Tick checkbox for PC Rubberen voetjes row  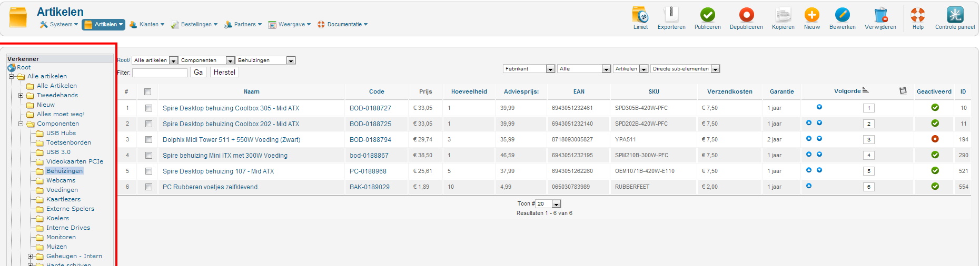pos(149,187)
